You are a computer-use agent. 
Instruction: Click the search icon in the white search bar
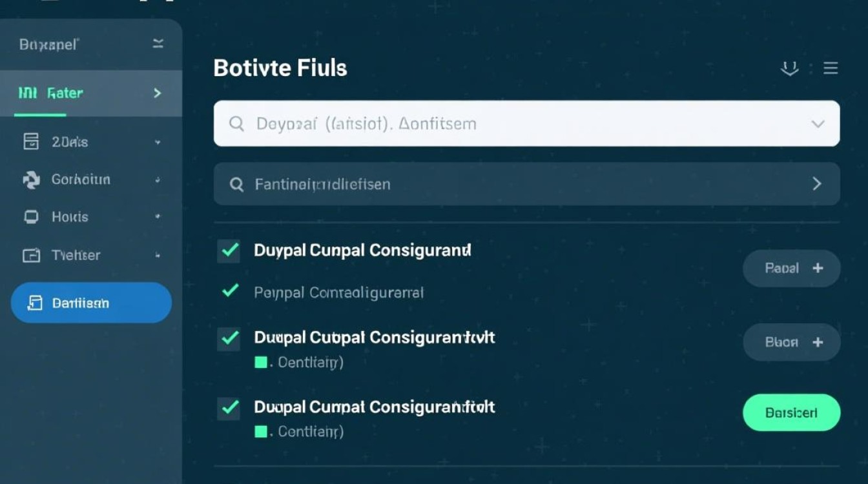click(x=236, y=123)
